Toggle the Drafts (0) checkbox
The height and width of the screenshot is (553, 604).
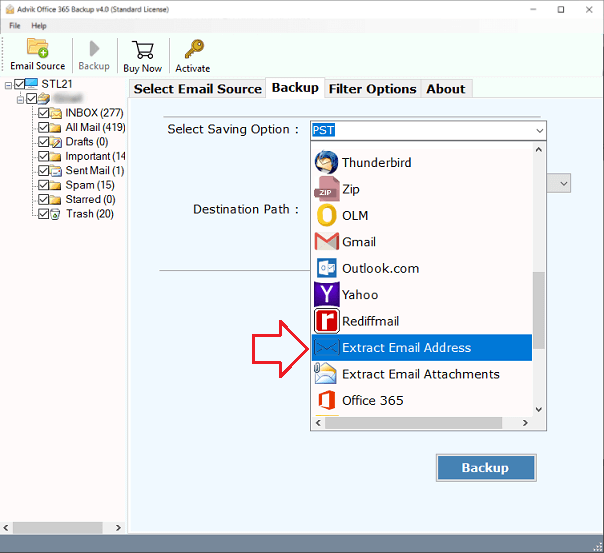pyautogui.click(x=44, y=142)
